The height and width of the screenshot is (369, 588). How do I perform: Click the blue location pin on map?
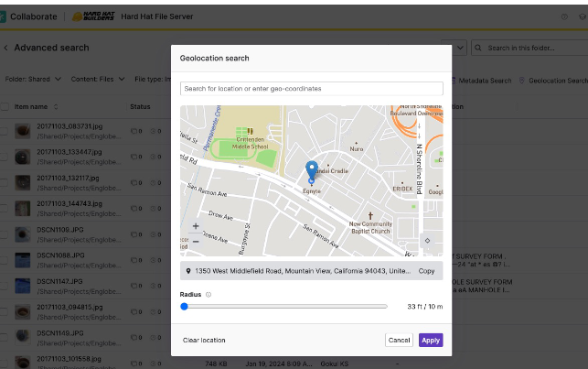click(x=311, y=171)
